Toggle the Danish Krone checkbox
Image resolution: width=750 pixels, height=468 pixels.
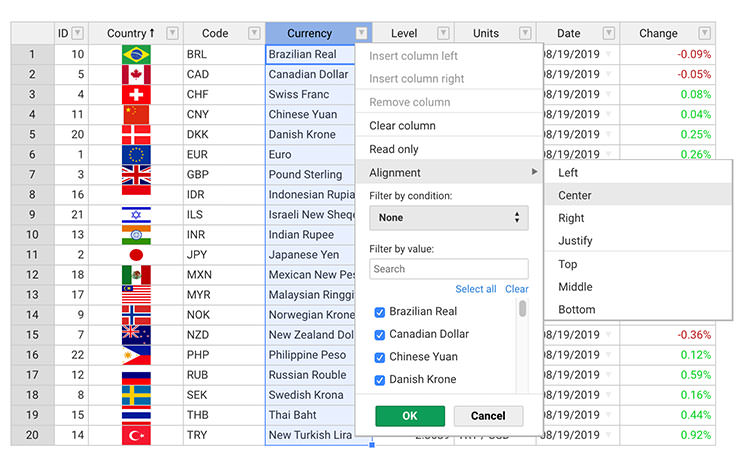coord(380,380)
